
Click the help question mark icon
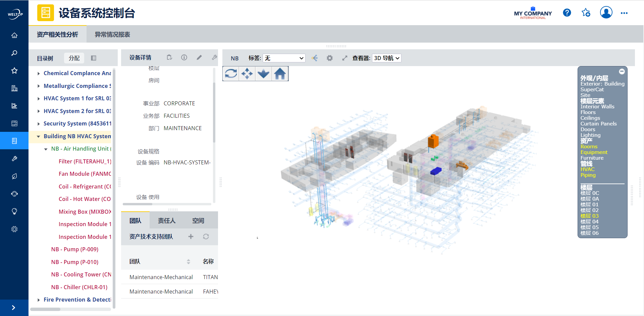coord(567,13)
